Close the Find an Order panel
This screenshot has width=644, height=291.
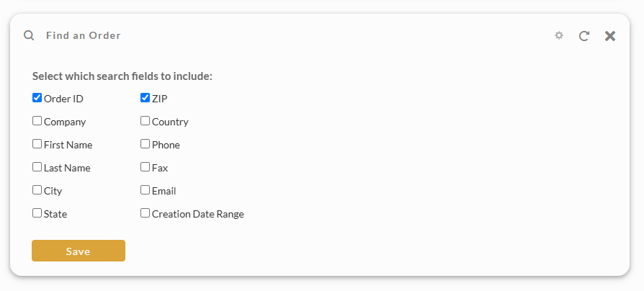pyautogui.click(x=610, y=36)
